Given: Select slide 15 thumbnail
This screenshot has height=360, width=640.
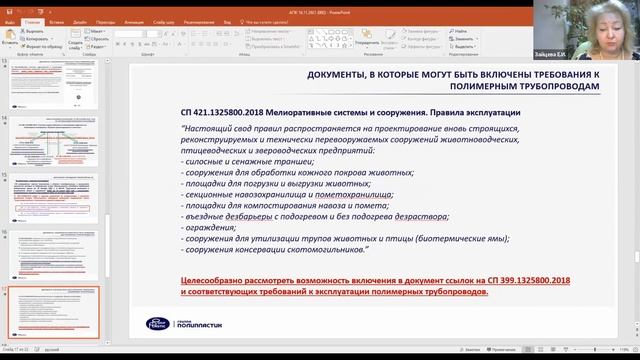Looking at the screenshot, I should [x=53, y=199].
